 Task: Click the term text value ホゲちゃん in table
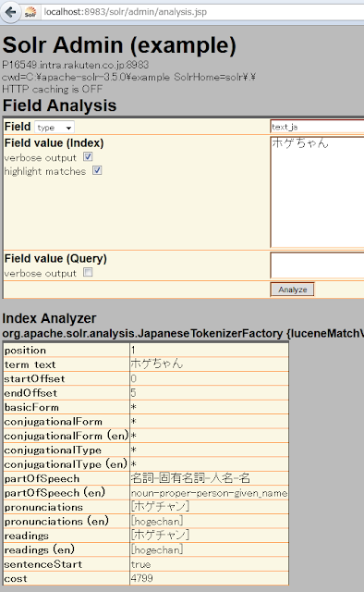(x=156, y=364)
